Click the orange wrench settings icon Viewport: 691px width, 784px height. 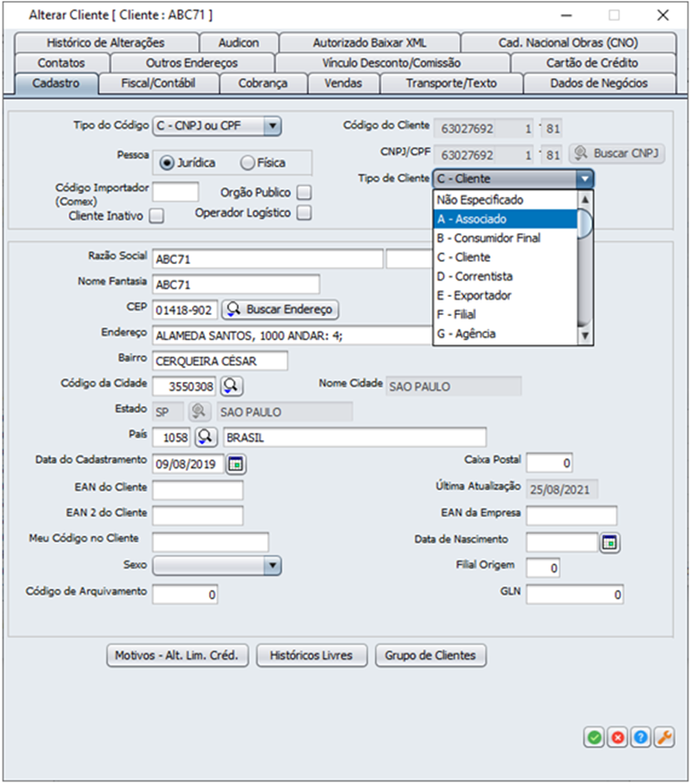(664, 737)
